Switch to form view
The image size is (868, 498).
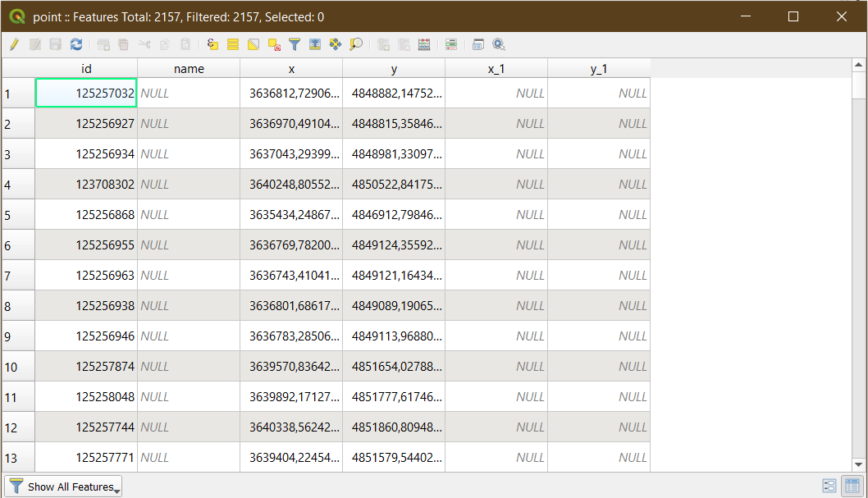(829, 486)
